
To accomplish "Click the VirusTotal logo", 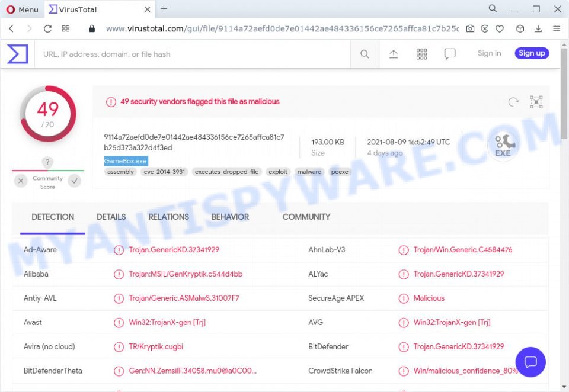I will (x=17, y=54).
